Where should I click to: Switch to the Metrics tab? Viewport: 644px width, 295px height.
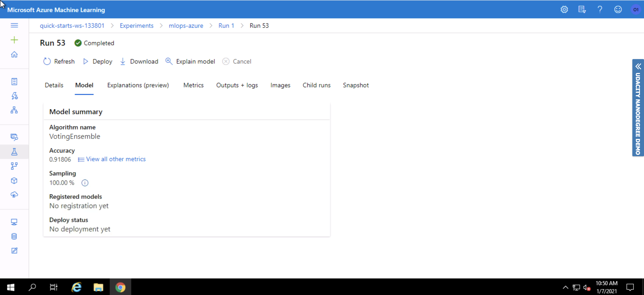(x=193, y=85)
